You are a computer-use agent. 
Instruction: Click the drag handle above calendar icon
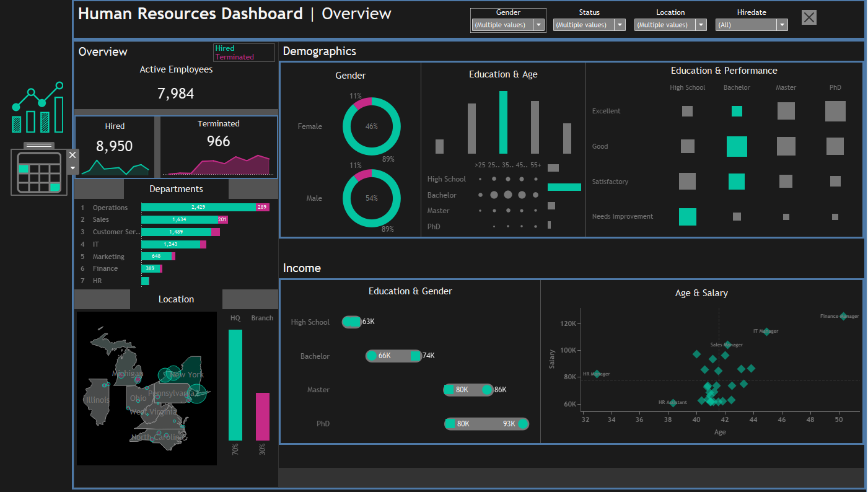(x=39, y=146)
